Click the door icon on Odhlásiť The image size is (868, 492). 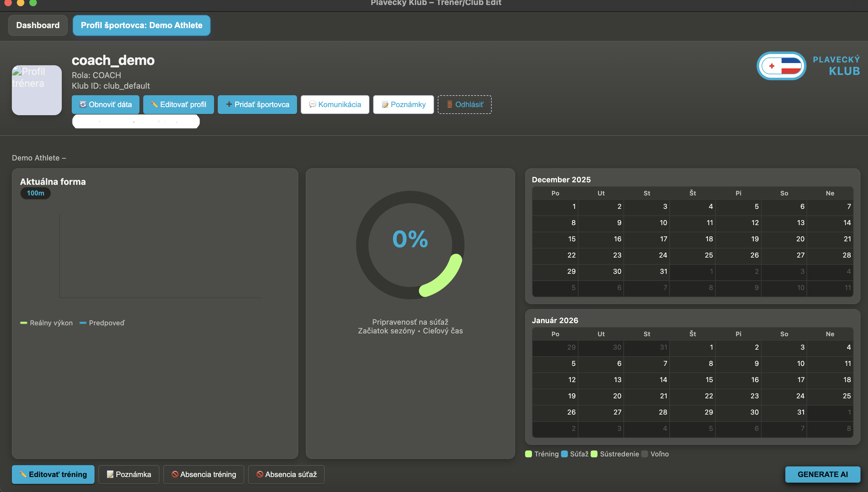tap(449, 104)
